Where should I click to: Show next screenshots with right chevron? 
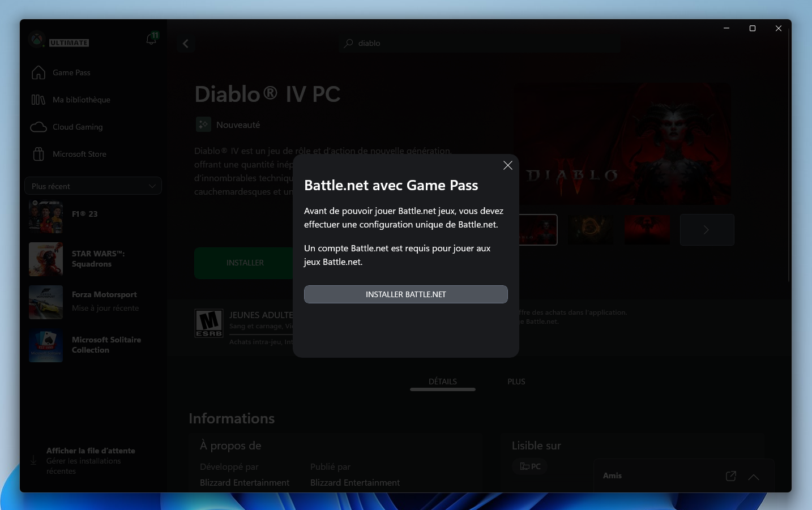click(x=707, y=230)
